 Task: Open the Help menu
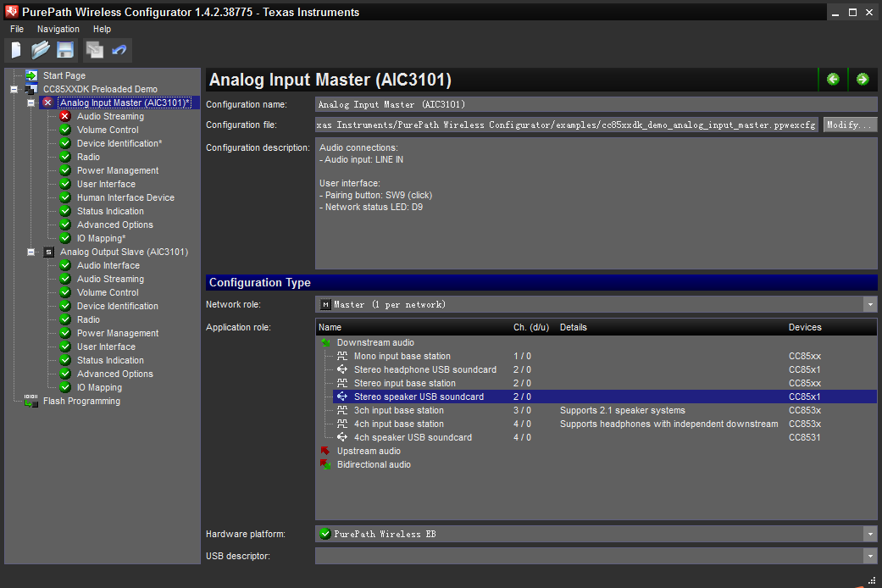[102, 29]
